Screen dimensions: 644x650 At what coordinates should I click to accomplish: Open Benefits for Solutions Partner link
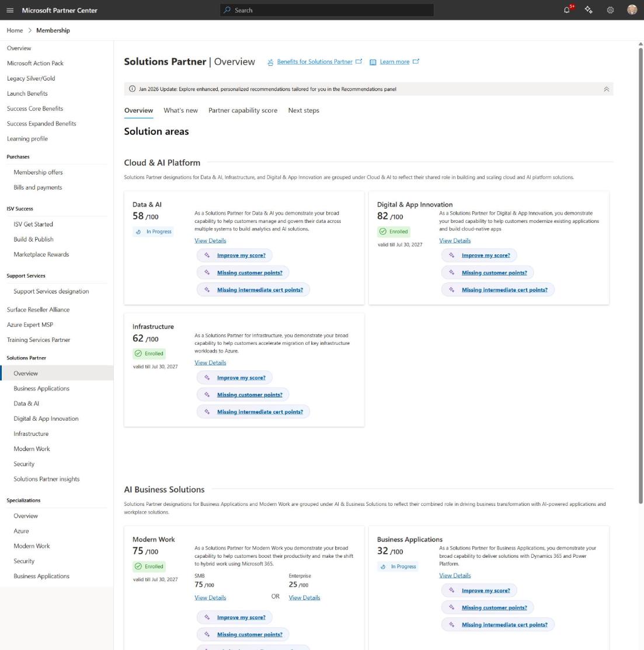(x=314, y=62)
